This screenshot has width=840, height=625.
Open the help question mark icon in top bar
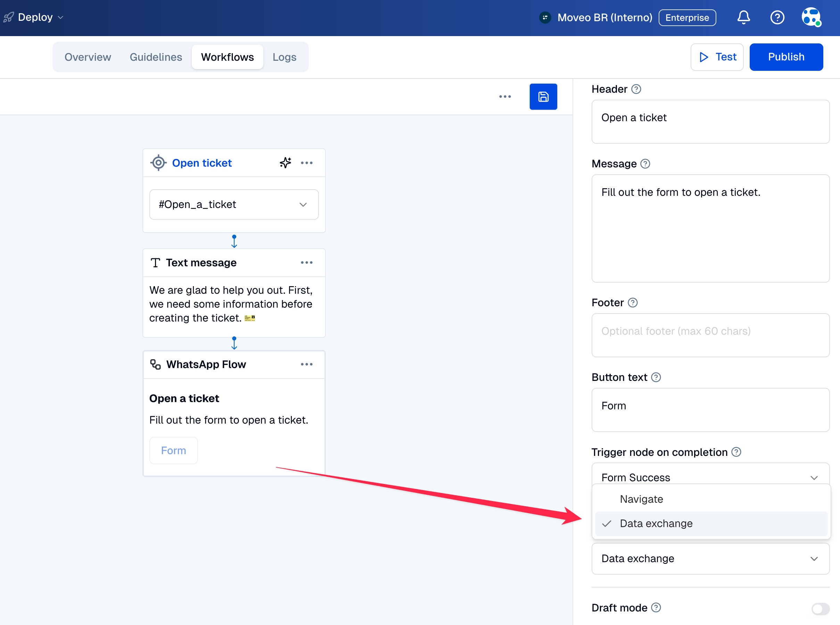tap(777, 17)
